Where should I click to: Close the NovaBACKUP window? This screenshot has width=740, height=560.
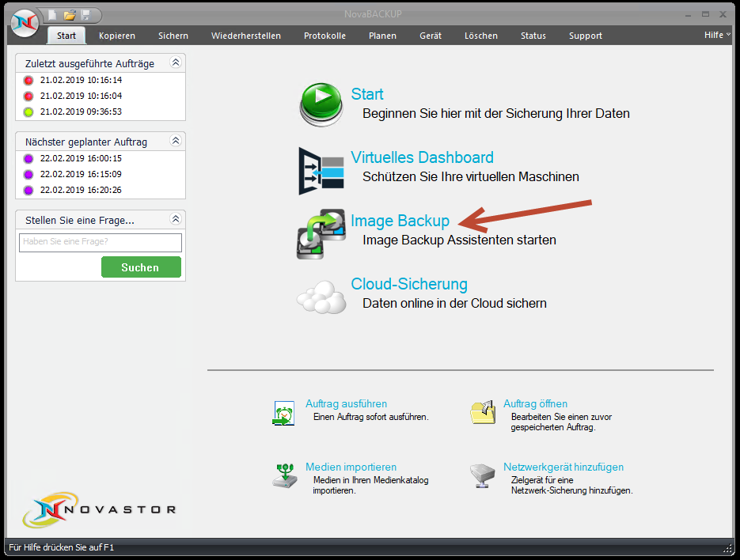[723, 14]
